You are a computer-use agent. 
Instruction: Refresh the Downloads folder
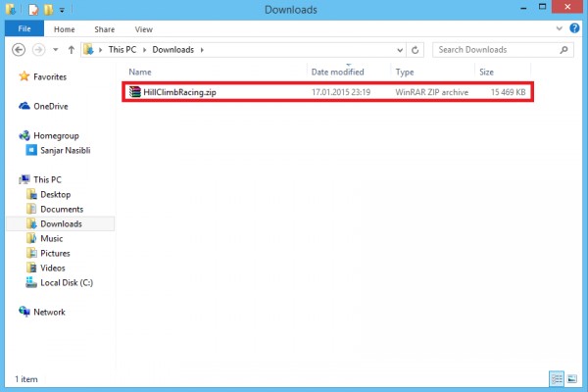tap(415, 50)
